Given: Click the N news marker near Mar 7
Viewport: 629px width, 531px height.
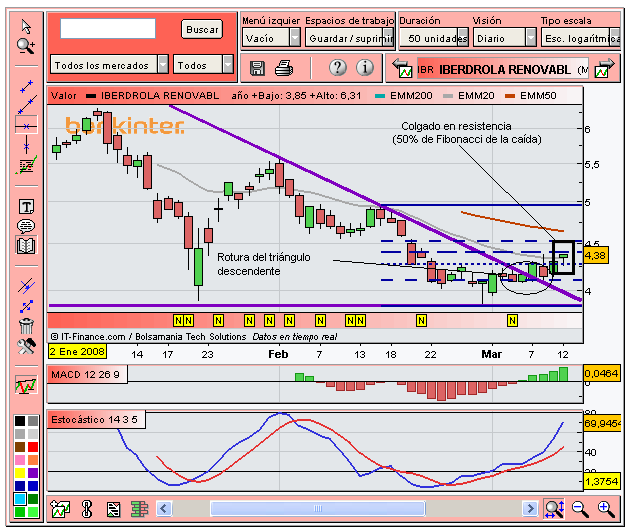Looking at the screenshot, I should 512,320.
